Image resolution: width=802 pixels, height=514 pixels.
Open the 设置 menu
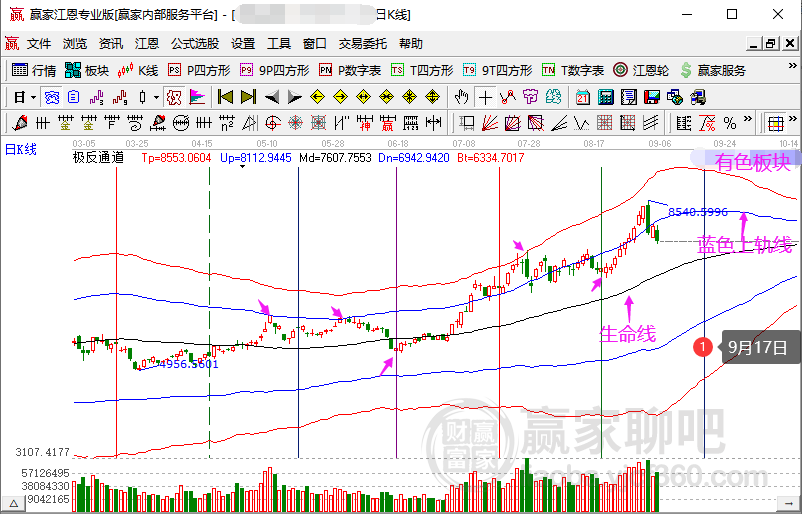(x=243, y=43)
